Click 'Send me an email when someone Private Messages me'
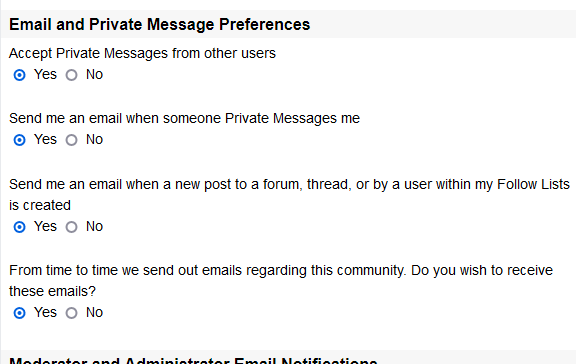Image resolution: width=576 pixels, height=364 pixels. coord(184,119)
